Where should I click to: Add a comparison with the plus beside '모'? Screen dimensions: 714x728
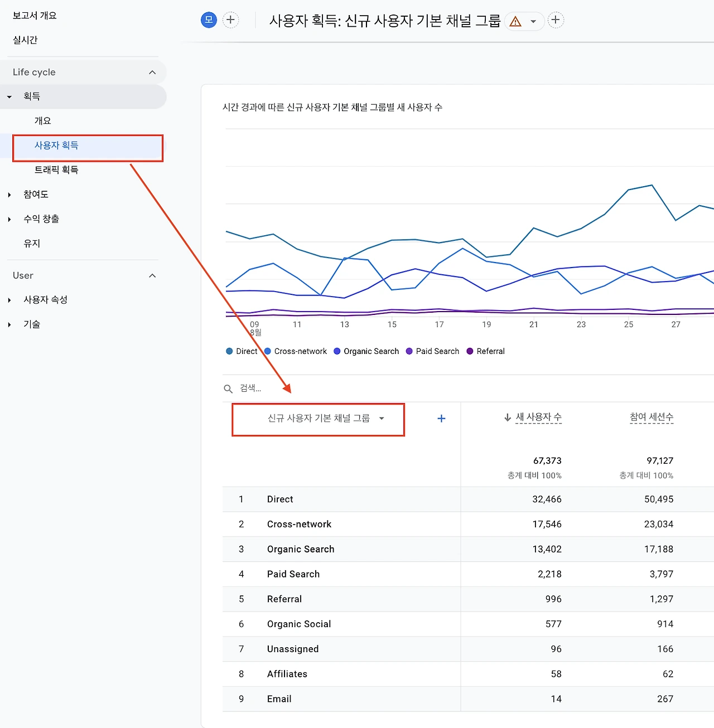tap(230, 20)
